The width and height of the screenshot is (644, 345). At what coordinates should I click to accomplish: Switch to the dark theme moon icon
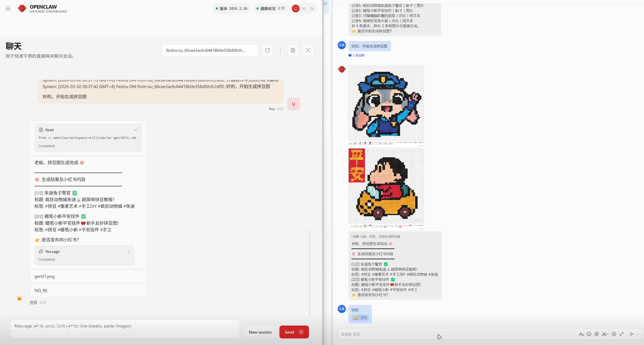coord(312,8)
